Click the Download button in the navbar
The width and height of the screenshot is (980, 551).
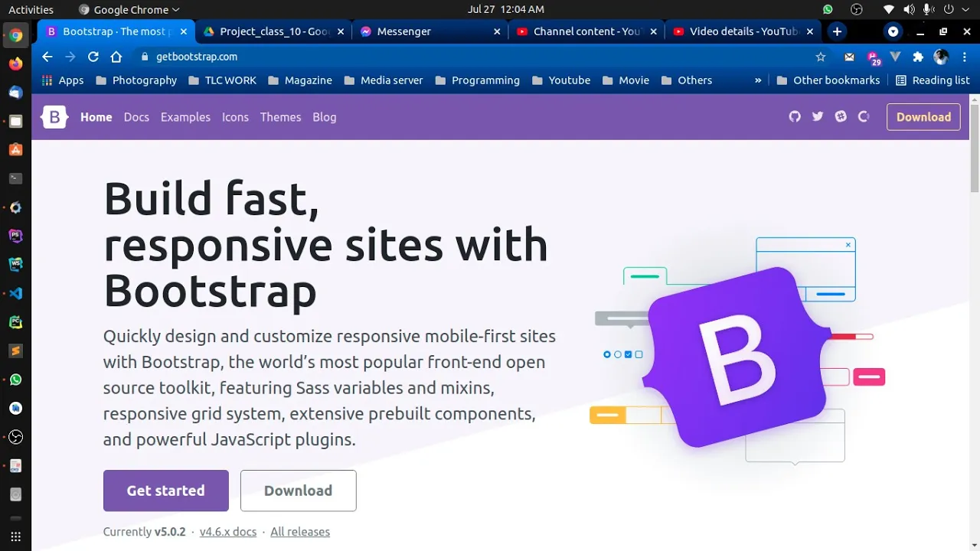(x=923, y=117)
